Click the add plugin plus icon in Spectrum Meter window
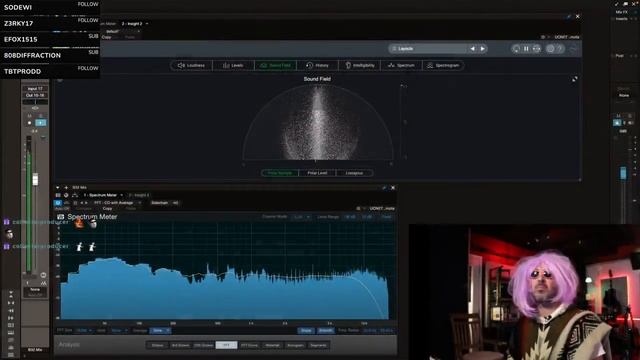 [x=66, y=188]
